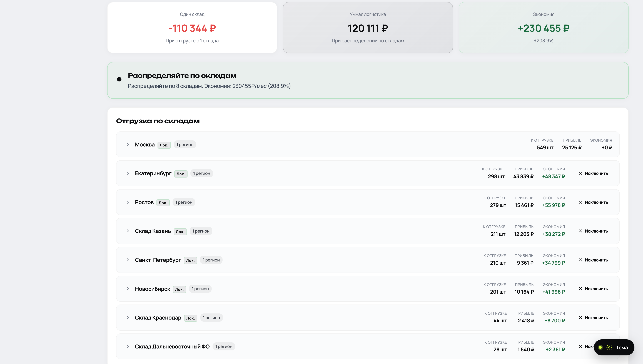The image size is (643, 364).
Task: Click the X icon for Екатеринбург
Action: click(580, 173)
